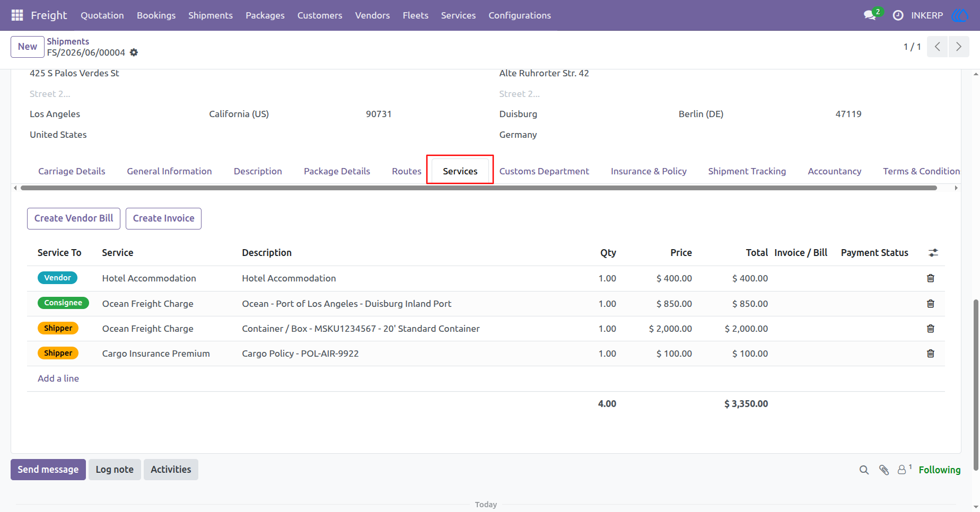Open the Configurations menu

(x=520, y=15)
